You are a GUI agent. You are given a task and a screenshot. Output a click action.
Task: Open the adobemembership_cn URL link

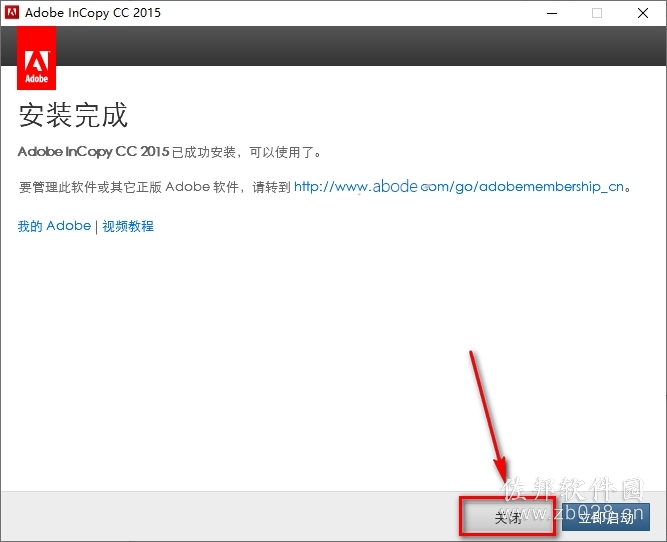tap(459, 186)
